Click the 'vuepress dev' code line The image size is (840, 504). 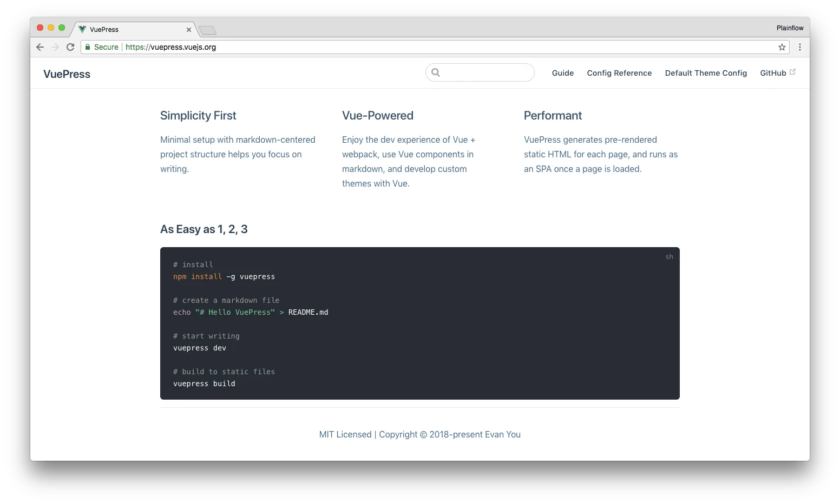(200, 348)
